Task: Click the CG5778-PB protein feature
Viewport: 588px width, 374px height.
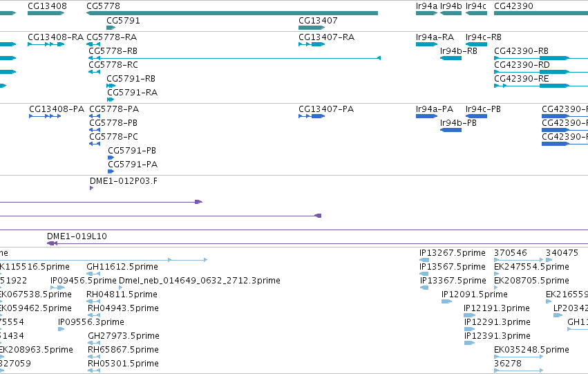Action: pyautogui.click(x=95, y=130)
